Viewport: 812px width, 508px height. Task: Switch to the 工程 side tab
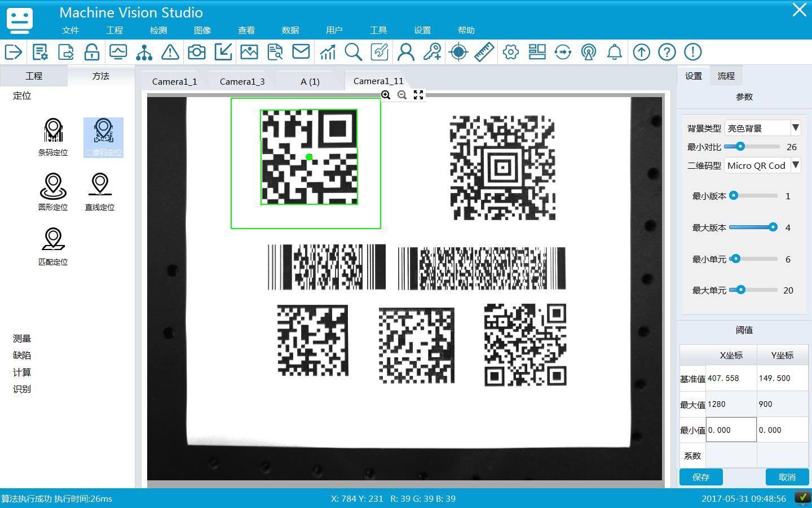tap(34, 76)
